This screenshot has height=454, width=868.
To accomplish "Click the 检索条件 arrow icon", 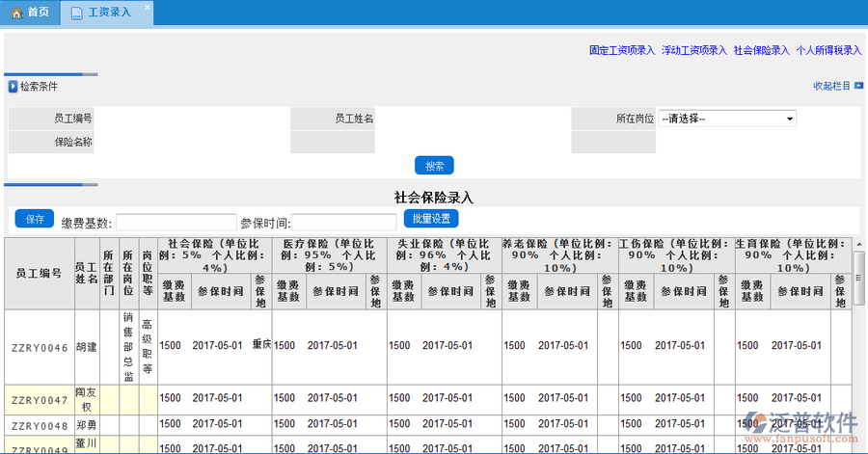I will (13, 87).
